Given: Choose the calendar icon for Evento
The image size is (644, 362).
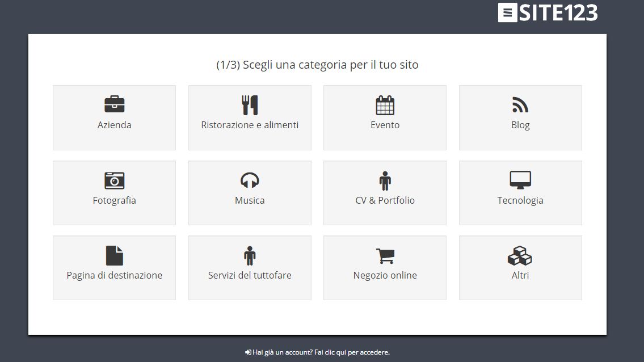Looking at the screenshot, I should pyautogui.click(x=385, y=105).
